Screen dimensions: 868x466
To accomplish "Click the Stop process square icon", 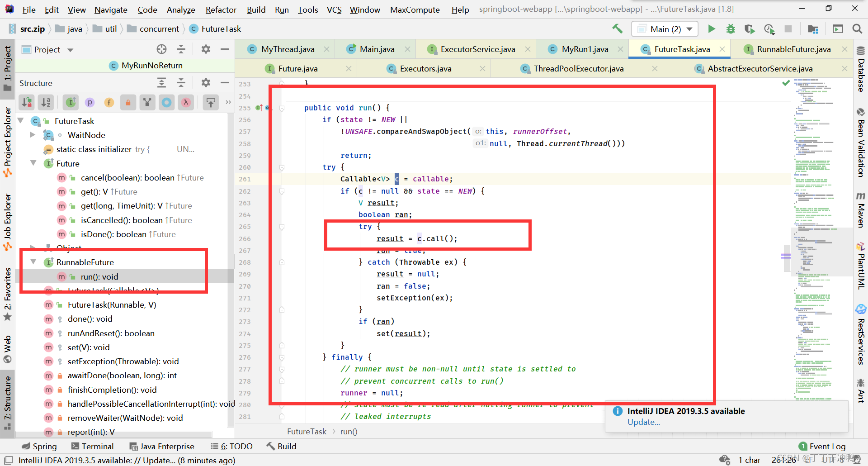I will 788,29.
